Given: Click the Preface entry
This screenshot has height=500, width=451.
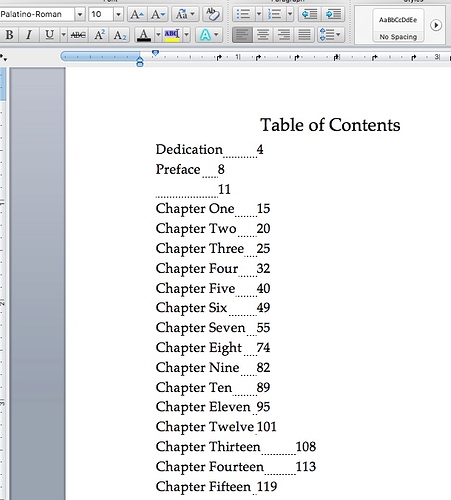Looking at the screenshot, I should coord(190,170).
